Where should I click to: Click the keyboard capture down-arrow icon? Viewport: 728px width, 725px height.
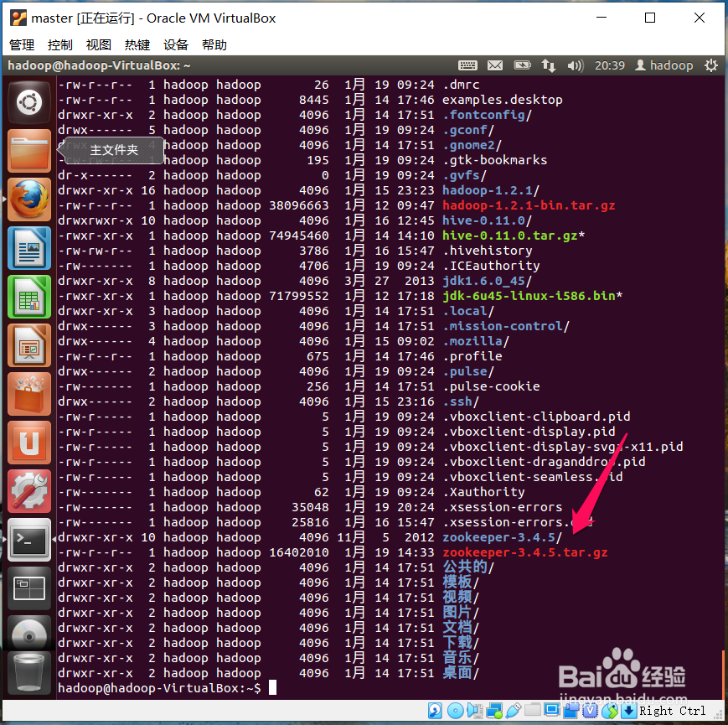coord(628,711)
